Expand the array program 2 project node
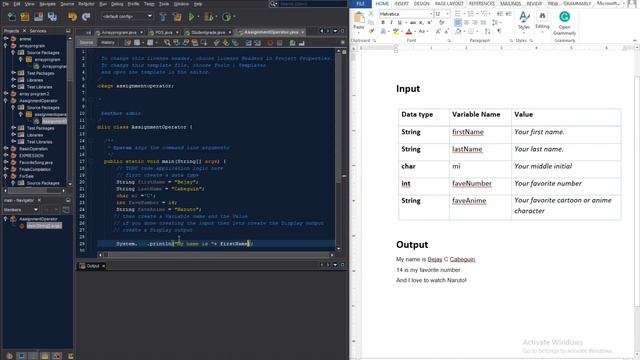The width and height of the screenshot is (640, 360). pos(6,93)
